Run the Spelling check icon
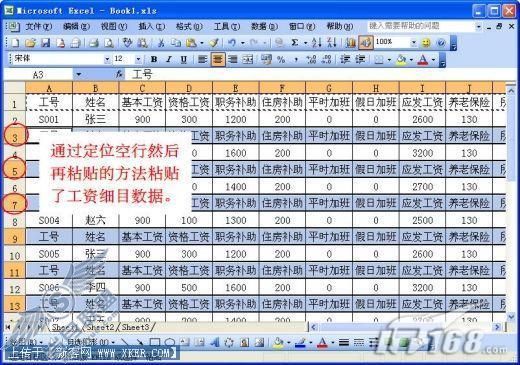Viewport: 520px width, 365px height. click(127, 43)
